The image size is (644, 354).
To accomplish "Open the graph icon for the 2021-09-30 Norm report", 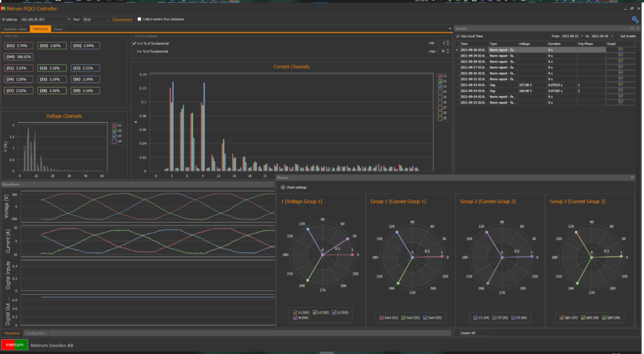I will pyautogui.click(x=620, y=50).
